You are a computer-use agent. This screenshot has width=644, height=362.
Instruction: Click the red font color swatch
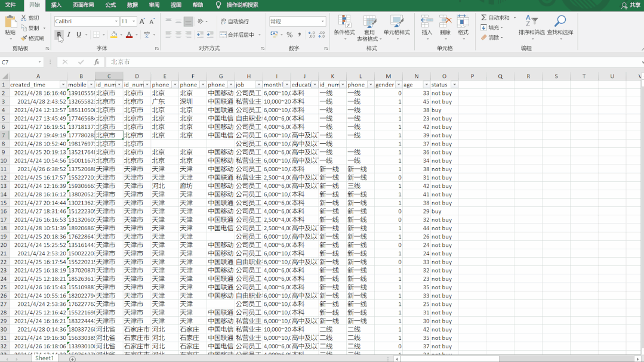click(x=130, y=35)
